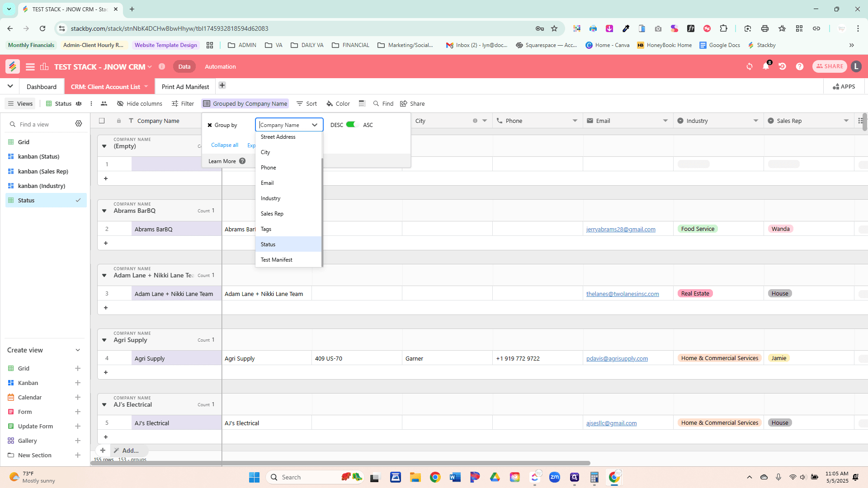The image size is (868, 488).
Task: Switch to Print Ad Manifest tab
Action: (185, 86)
